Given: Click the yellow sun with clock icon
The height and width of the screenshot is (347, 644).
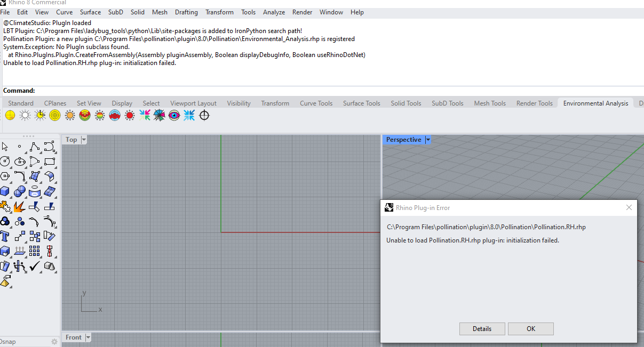Looking at the screenshot, I should [40, 115].
